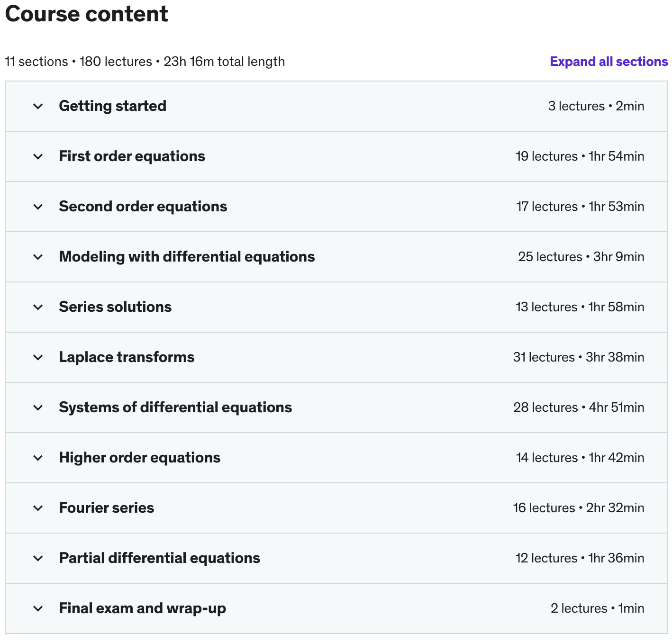
Task: Click the Series solutions section heading
Action: (115, 307)
